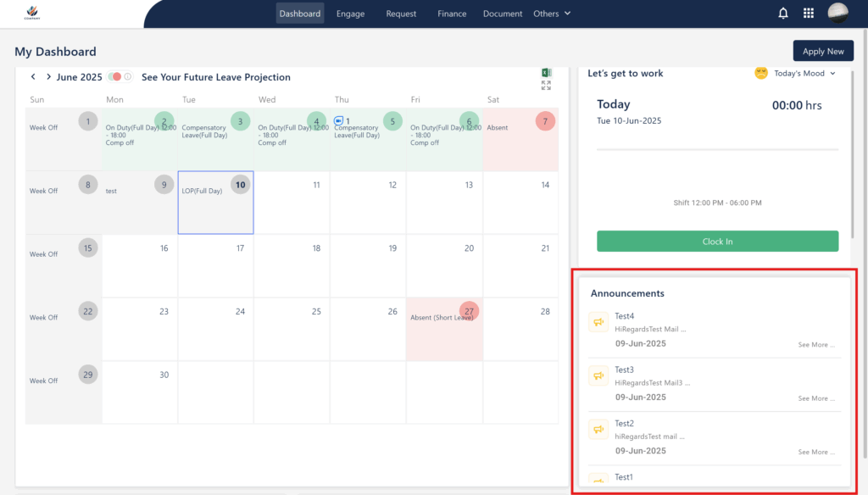
Task: Expand calendar to fullscreen view
Action: coord(546,86)
